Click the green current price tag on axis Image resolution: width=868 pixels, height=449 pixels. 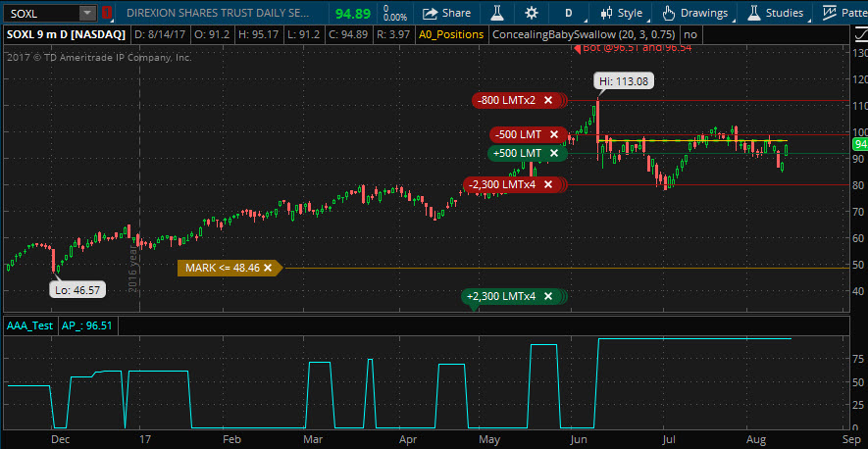tap(861, 144)
